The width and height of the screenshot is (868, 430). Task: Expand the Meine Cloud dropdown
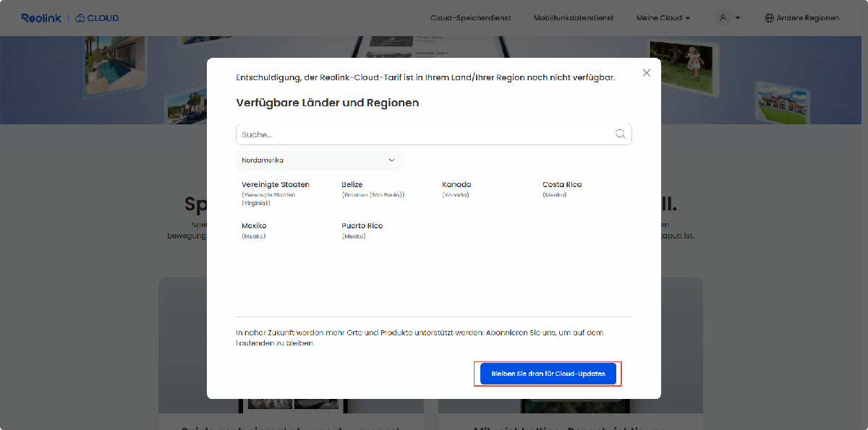pyautogui.click(x=663, y=18)
